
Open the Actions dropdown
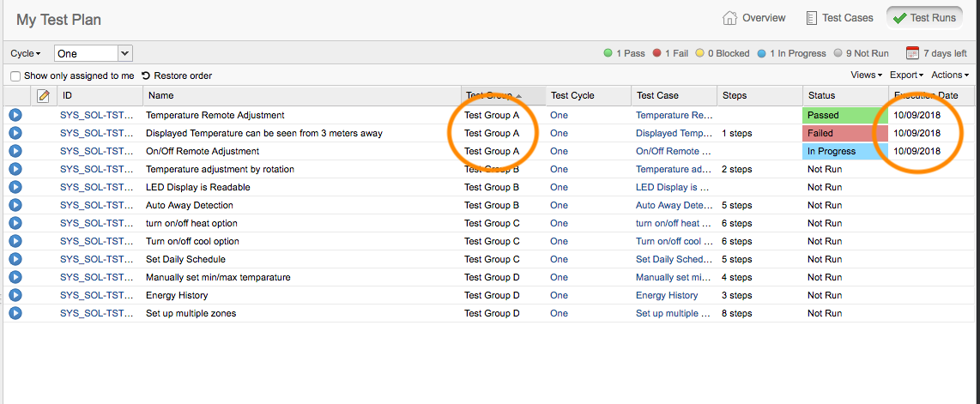pyautogui.click(x=950, y=75)
